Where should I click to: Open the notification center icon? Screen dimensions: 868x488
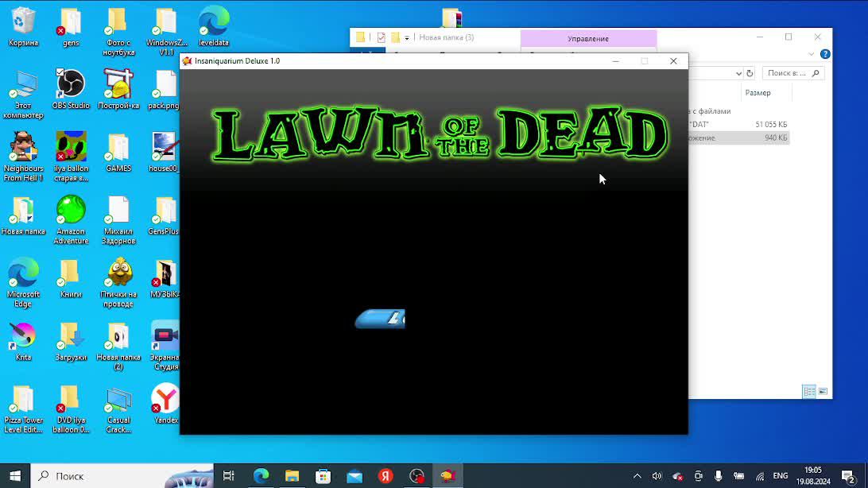click(848, 476)
